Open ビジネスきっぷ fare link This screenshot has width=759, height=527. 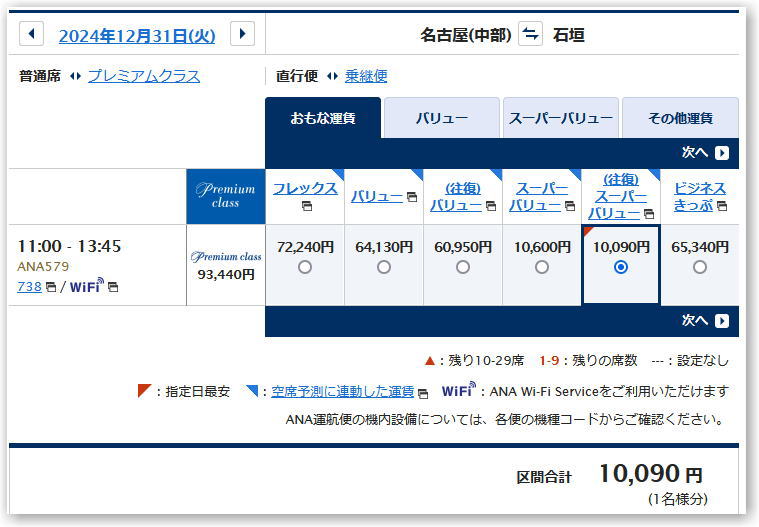[699, 197]
